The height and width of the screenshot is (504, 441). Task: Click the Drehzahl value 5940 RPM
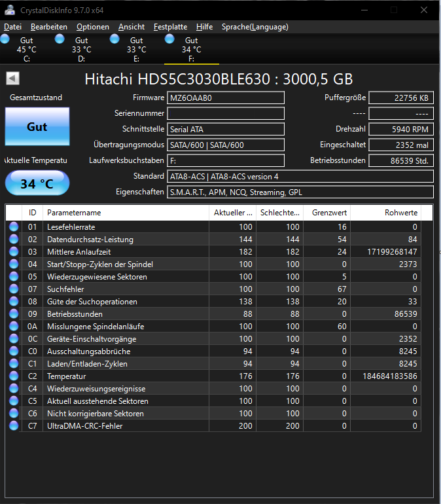(401, 129)
